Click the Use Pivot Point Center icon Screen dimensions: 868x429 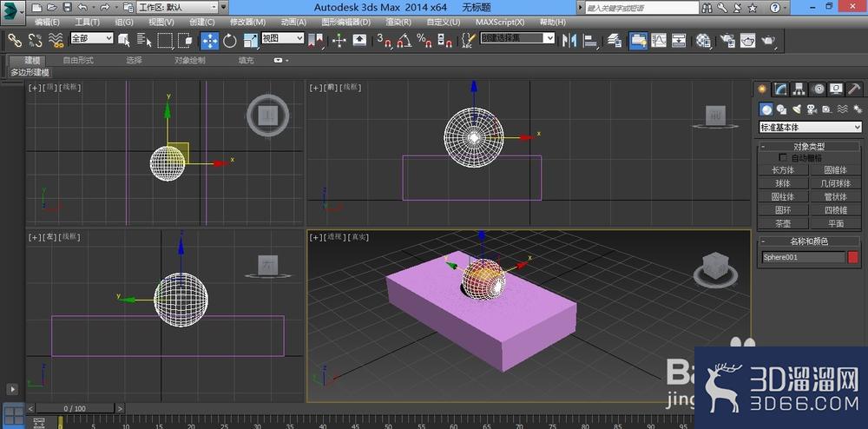316,40
